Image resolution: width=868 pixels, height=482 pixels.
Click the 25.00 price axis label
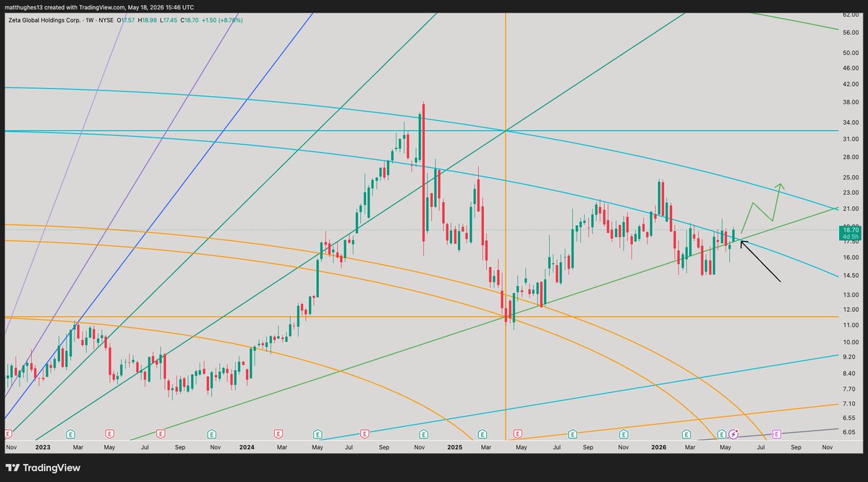(849, 177)
